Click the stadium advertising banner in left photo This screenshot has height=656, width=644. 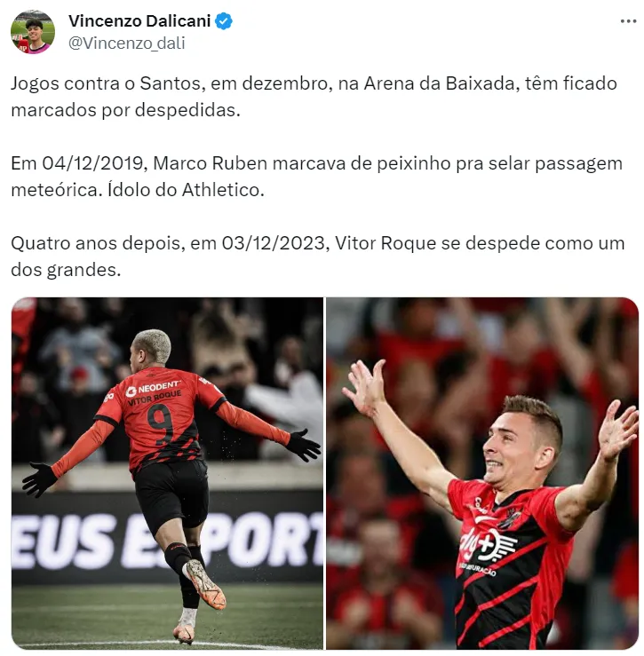coord(167,540)
